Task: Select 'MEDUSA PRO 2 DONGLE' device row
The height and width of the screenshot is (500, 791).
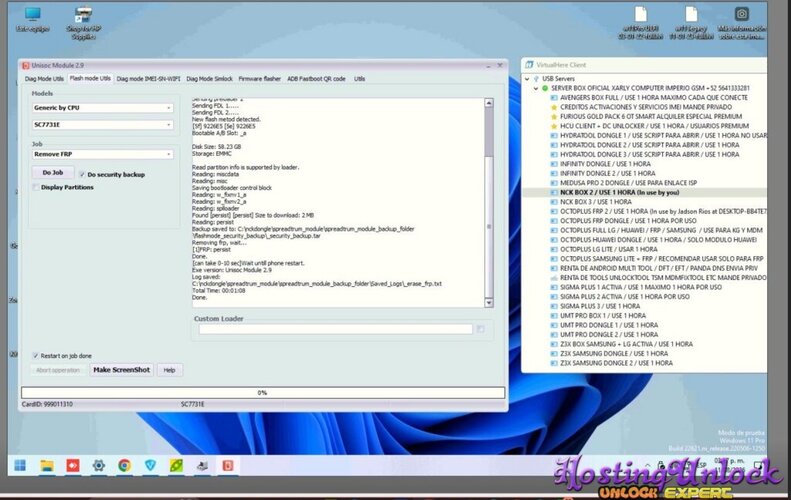Action: 628,183
